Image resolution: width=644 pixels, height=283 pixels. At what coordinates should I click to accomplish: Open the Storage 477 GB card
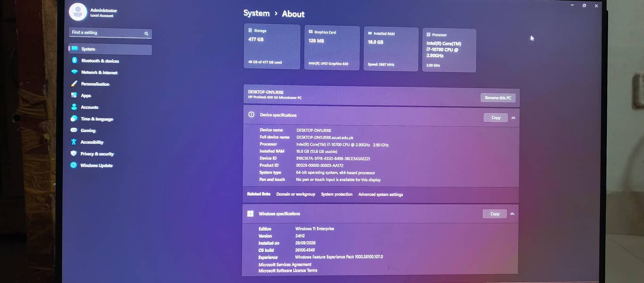[x=272, y=47]
